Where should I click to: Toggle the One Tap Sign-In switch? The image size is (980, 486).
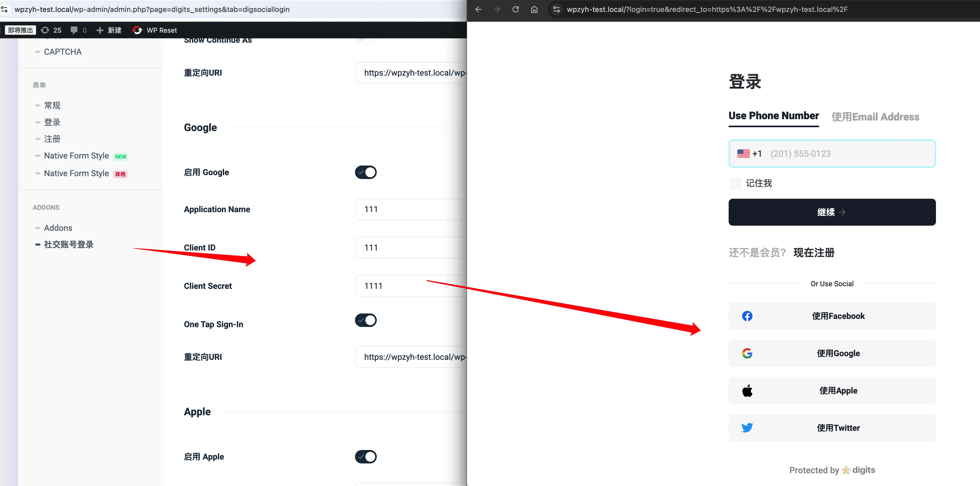click(366, 320)
